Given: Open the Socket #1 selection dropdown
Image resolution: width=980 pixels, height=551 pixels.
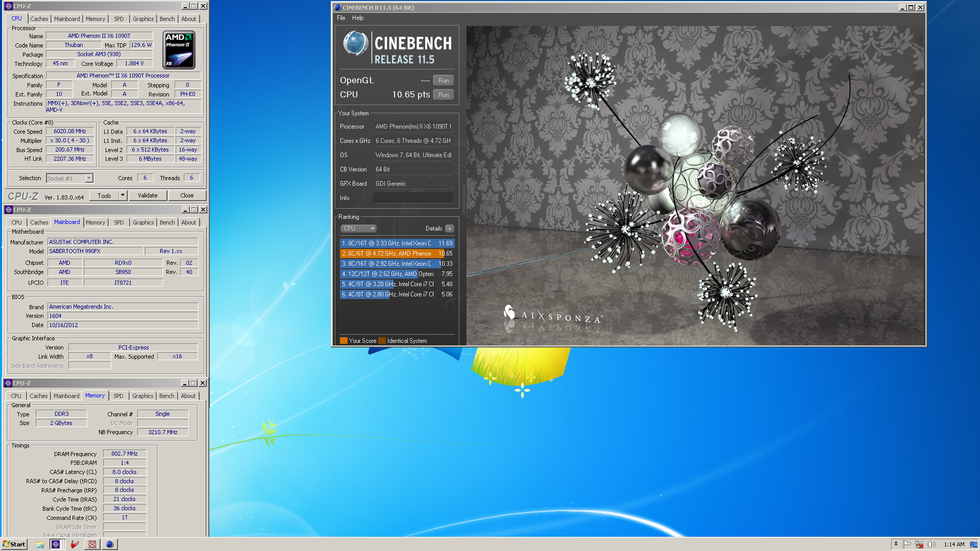Looking at the screenshot, I should (x=89, y=178).
